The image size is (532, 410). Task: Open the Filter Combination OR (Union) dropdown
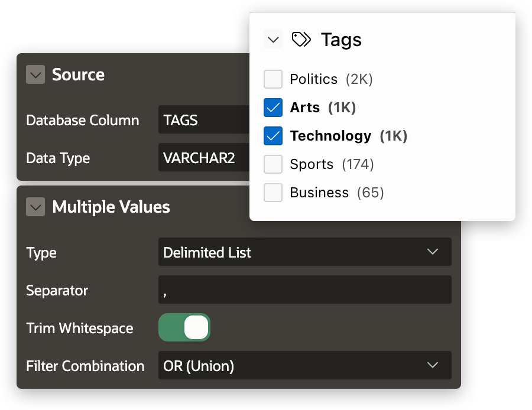[304, 366]
